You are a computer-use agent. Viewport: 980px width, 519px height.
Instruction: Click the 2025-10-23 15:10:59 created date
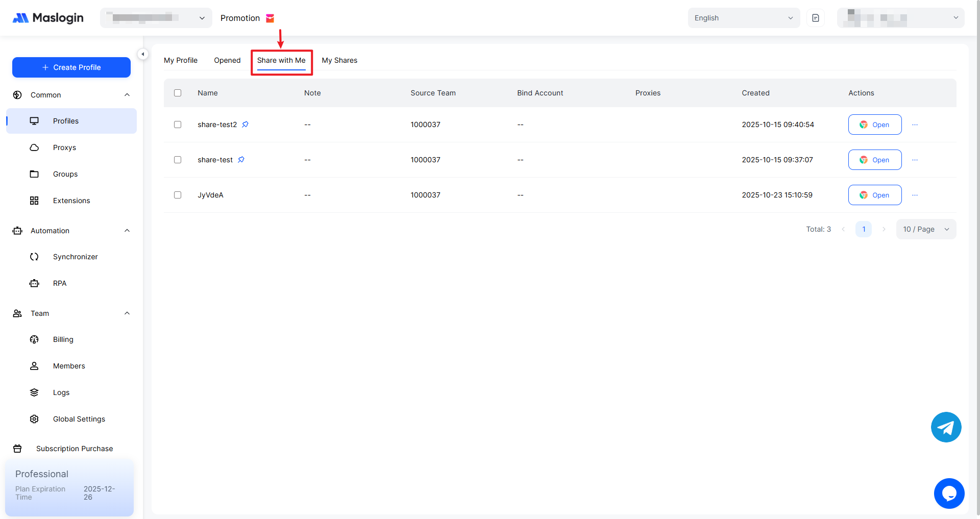[777, 195]
